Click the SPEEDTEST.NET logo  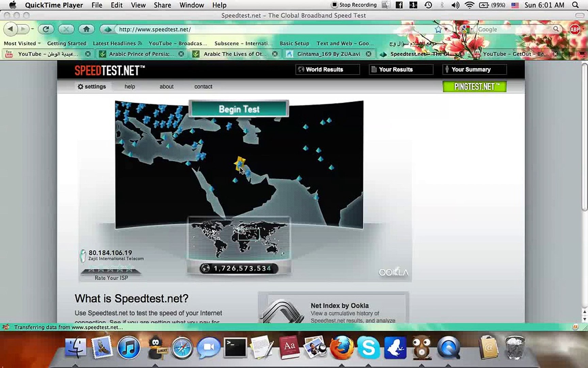[110, 70]
